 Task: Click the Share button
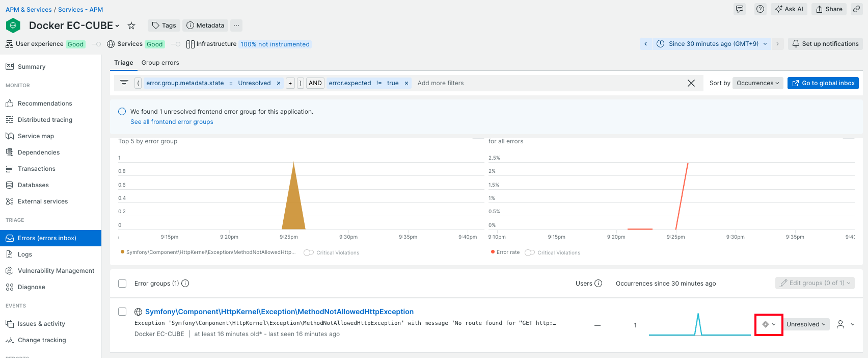[829, 9]
